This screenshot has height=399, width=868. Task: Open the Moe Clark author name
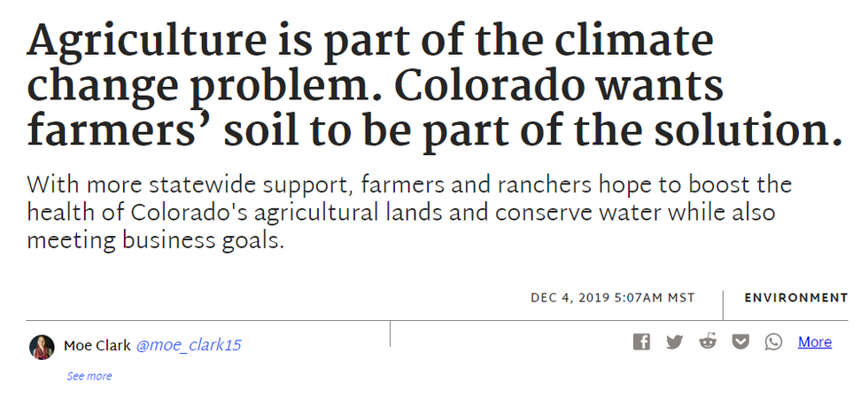97,346
